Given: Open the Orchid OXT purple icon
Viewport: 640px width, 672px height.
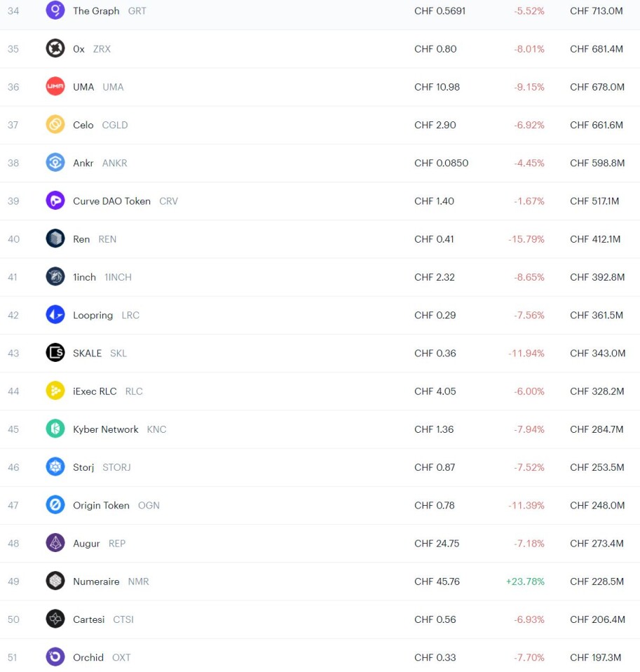Looking at the screenshot, I should (55, 657).
